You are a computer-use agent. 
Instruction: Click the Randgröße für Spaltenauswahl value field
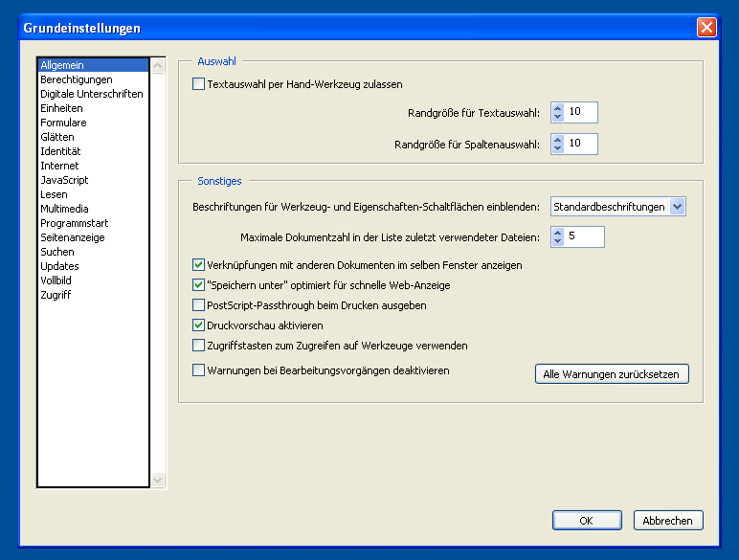click(581, 144)
